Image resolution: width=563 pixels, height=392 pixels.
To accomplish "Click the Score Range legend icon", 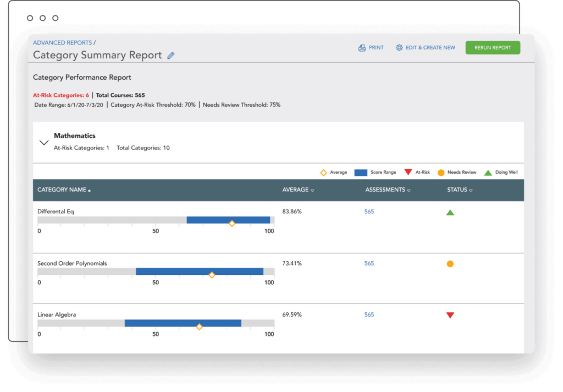I will (360, 172).
